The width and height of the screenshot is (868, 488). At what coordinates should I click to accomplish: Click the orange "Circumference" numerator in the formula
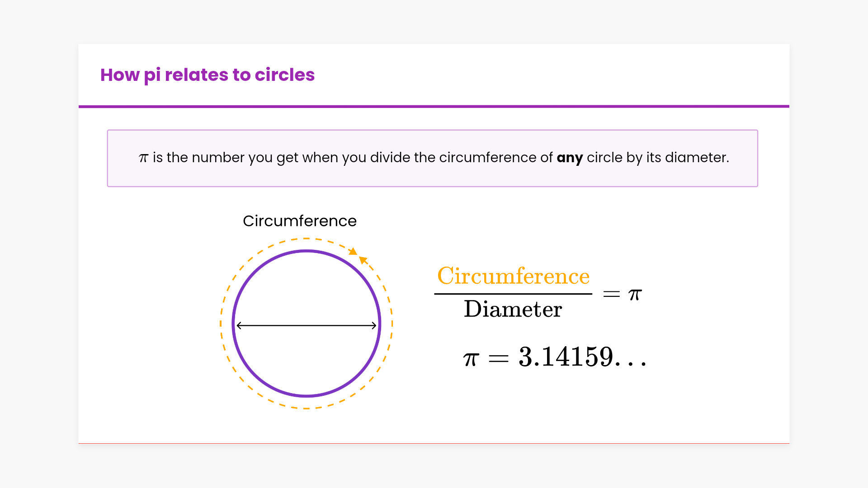(x=513, y=276)
